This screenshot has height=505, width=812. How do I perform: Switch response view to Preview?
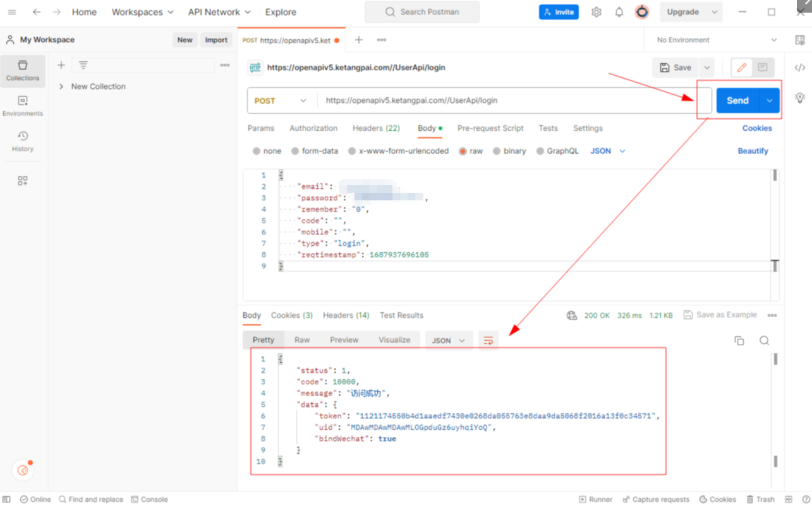(x=344, y=340)
